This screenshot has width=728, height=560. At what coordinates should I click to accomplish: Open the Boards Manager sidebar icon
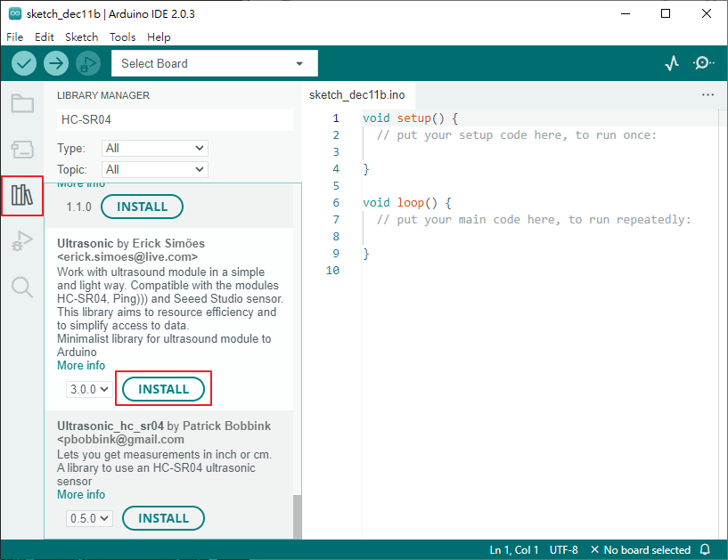click(x=22, y=149)
